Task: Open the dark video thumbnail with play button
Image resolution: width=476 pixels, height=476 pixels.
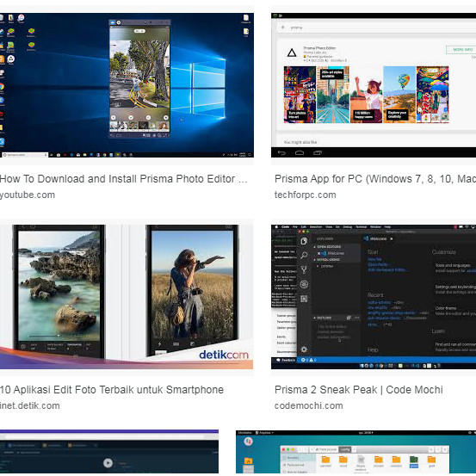Action: (x=109, y=452)
